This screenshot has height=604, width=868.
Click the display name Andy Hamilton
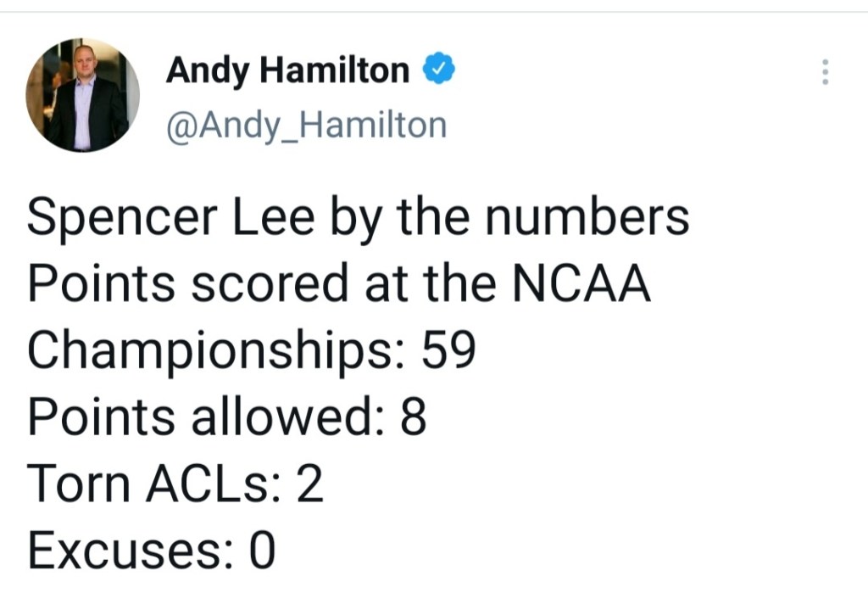(287, 70)
